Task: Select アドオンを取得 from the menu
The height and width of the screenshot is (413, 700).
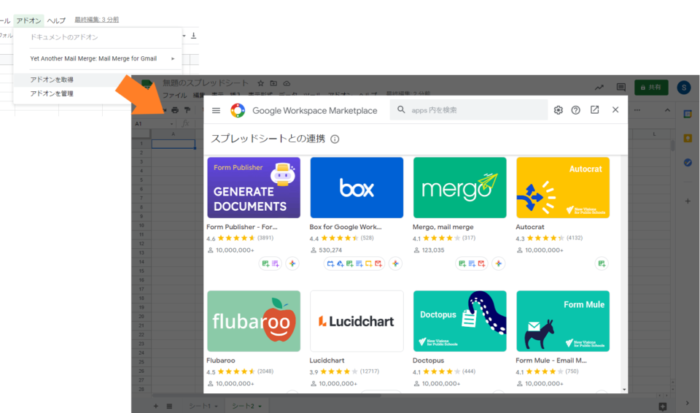Action: (x=52, y=79)
